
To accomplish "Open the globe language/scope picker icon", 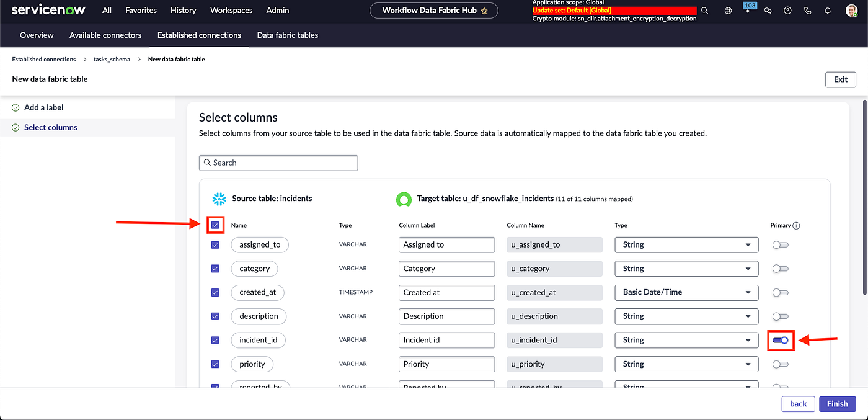I will [x=728, y=11].
